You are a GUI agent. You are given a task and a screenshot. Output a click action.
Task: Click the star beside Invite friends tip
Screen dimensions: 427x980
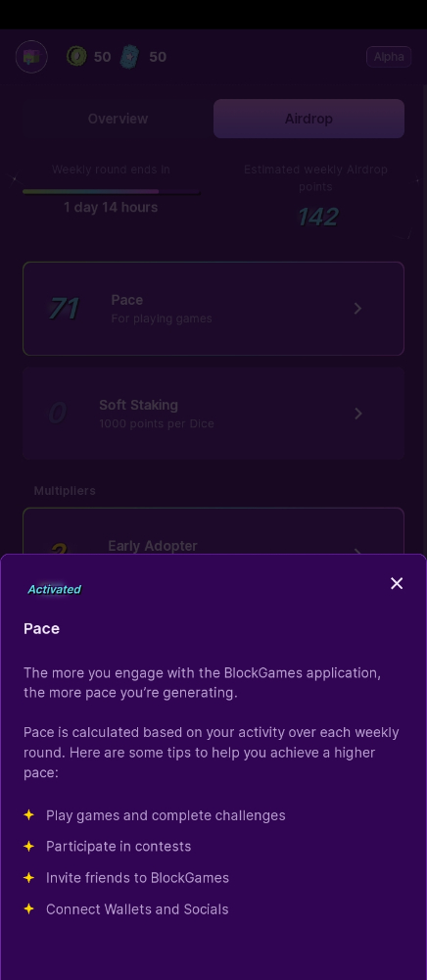[28, 877]
